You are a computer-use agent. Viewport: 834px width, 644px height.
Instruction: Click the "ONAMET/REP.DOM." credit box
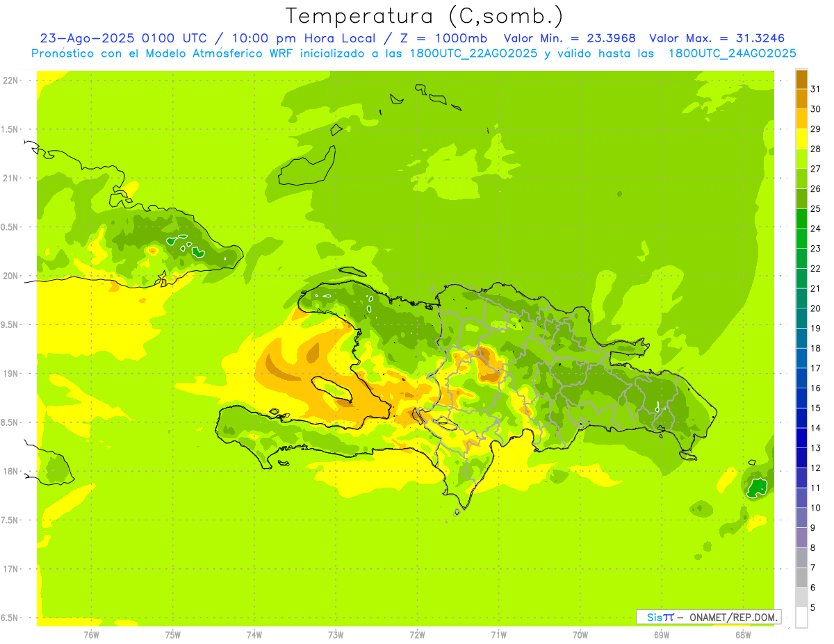pyautogui.click(x=708, y=617)
